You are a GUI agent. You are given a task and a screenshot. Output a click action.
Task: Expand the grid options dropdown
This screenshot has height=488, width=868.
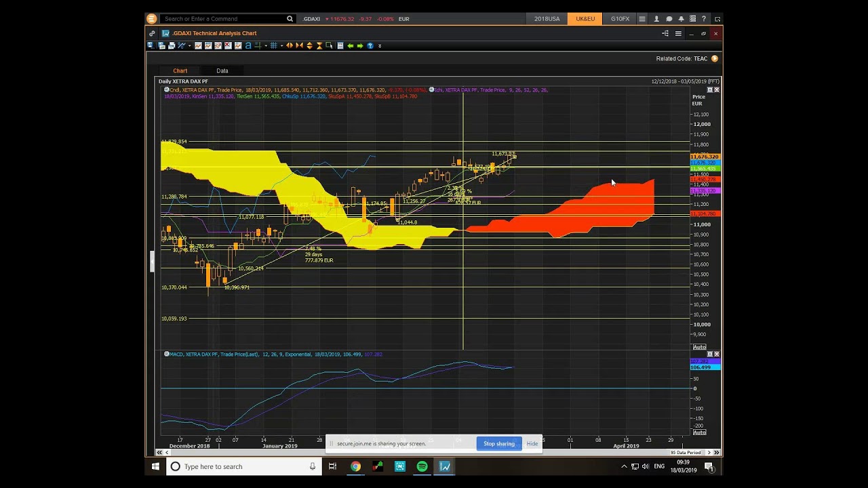(282, 45)
